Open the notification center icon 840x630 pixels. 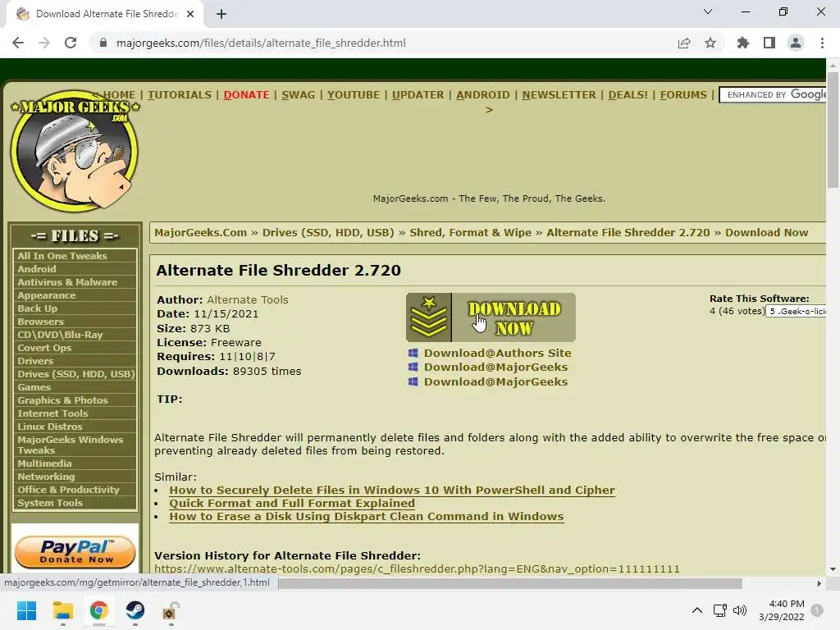[817, 610]
